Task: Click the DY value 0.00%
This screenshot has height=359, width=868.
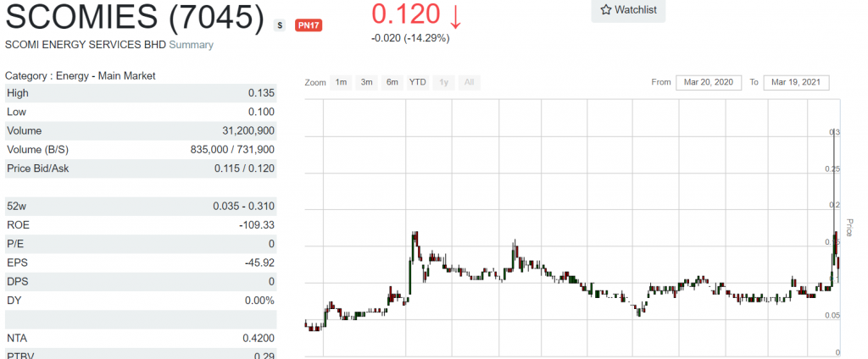Action: (259, 301)
